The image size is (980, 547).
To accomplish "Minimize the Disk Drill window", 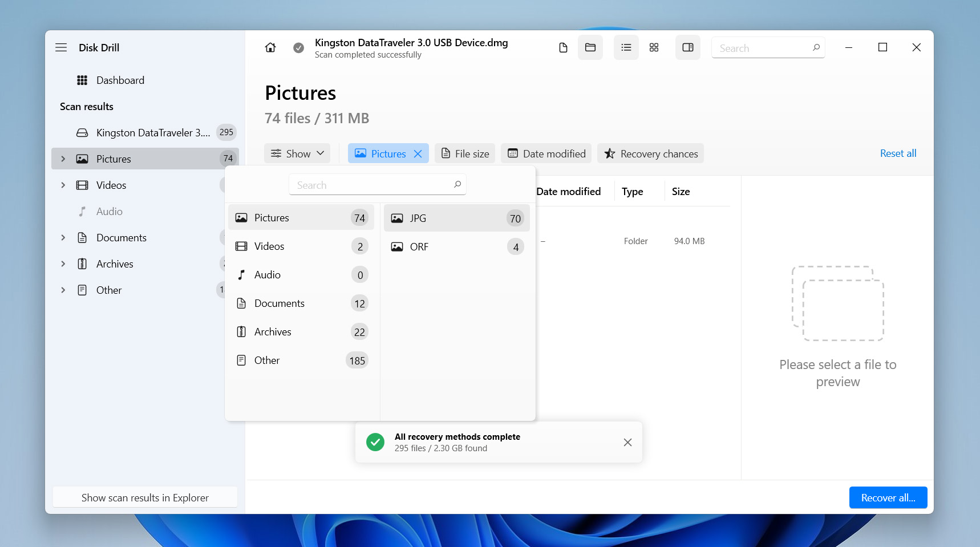I will point(849,47).
